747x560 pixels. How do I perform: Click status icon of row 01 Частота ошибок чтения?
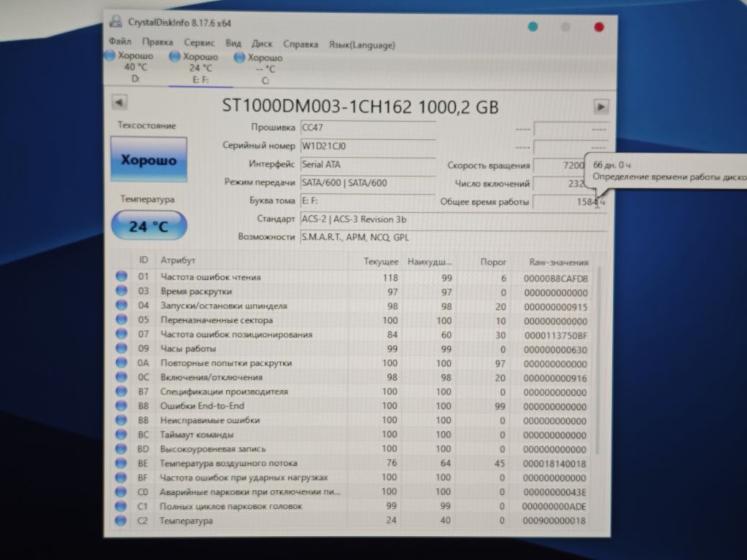coord(122,276)
